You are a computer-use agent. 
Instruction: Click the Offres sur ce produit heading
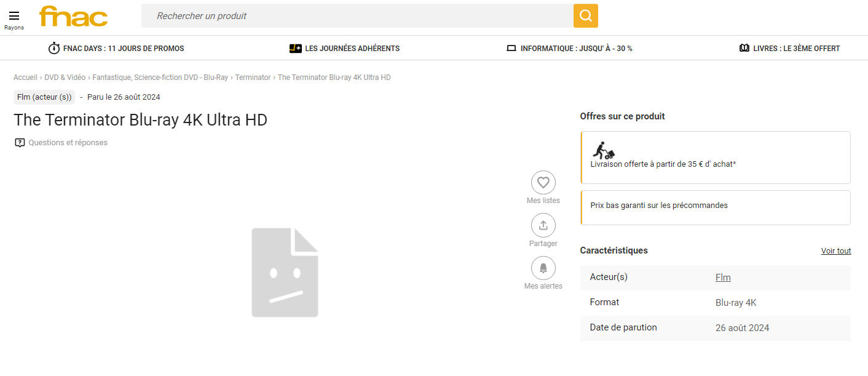click(x=623, y=116)
